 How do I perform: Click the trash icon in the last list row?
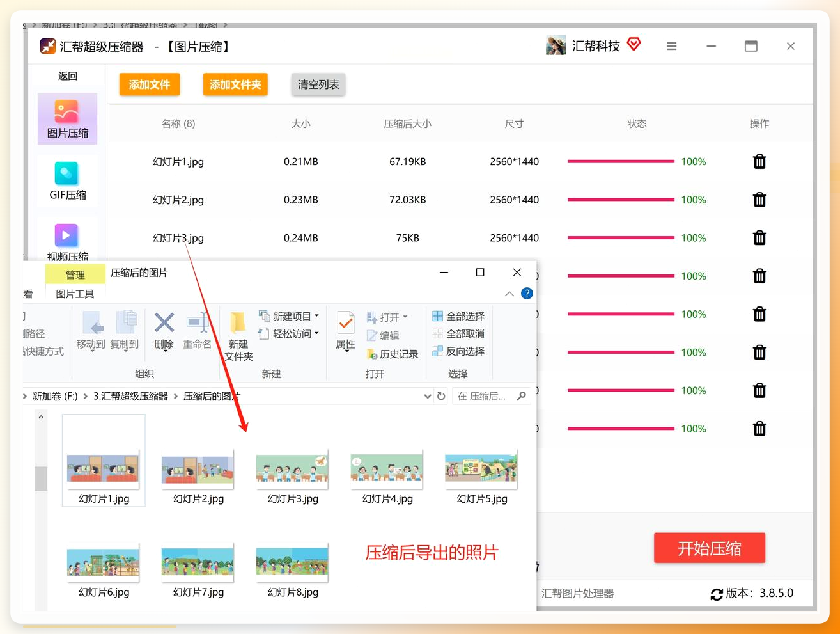pos(759,429)
